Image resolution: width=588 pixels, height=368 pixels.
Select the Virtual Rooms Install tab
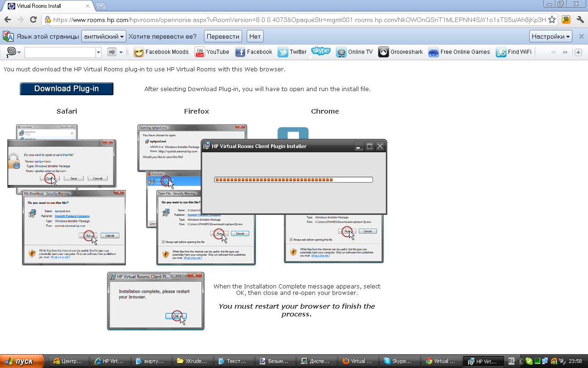click(x=48, y=6)
